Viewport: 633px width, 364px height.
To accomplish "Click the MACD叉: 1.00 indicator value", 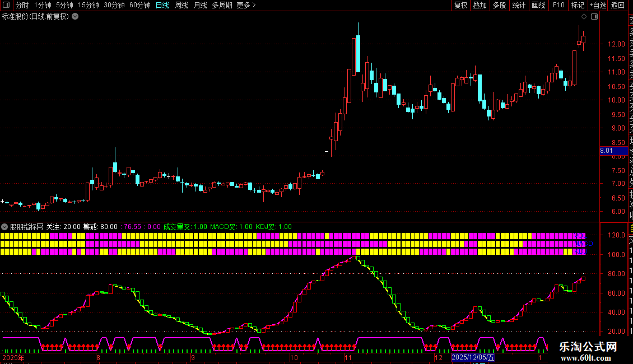I will [x=231, y=227].
